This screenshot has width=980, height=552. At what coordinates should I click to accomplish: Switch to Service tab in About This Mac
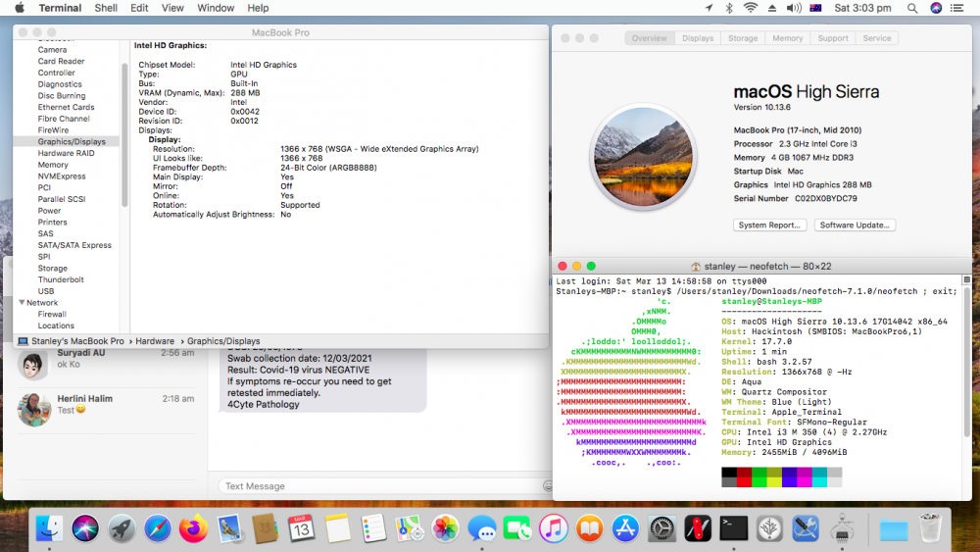877,38
